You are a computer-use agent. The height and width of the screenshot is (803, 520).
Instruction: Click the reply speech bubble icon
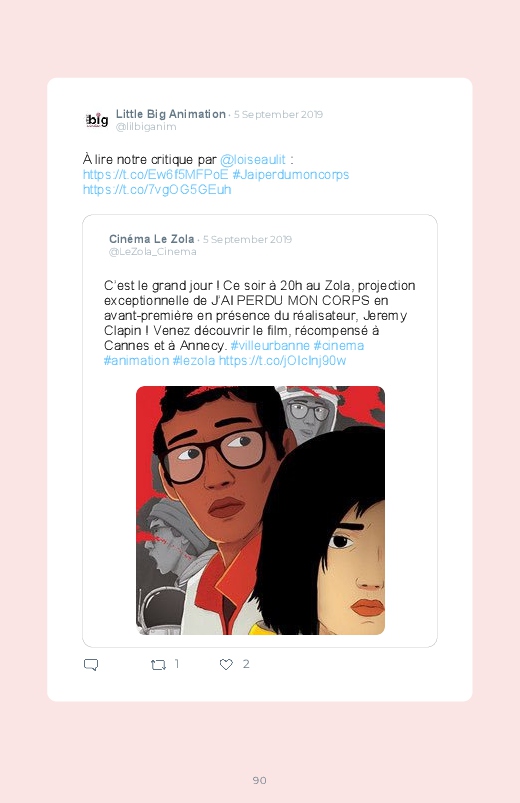91,665
